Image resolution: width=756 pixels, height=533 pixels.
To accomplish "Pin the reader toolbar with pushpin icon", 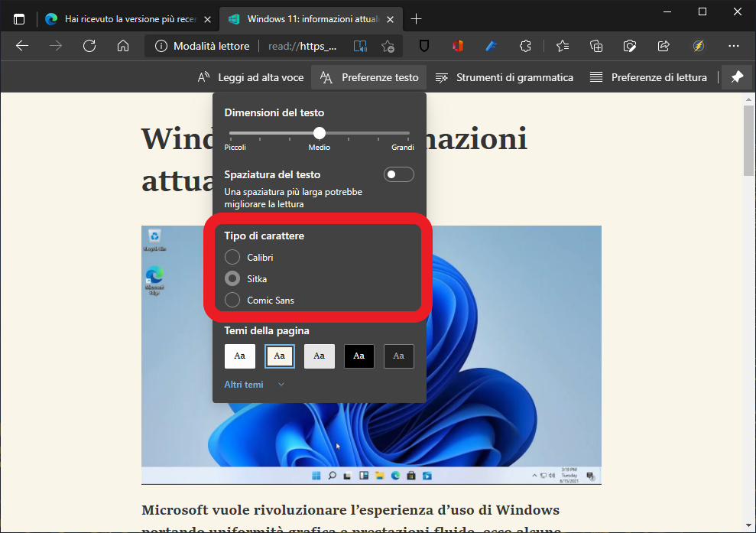I will (x=737, y=77).
